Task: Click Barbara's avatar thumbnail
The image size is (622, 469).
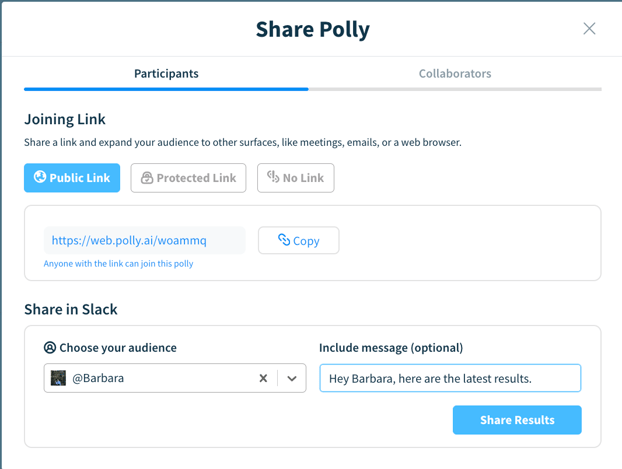Action: (x=58, y=378)
